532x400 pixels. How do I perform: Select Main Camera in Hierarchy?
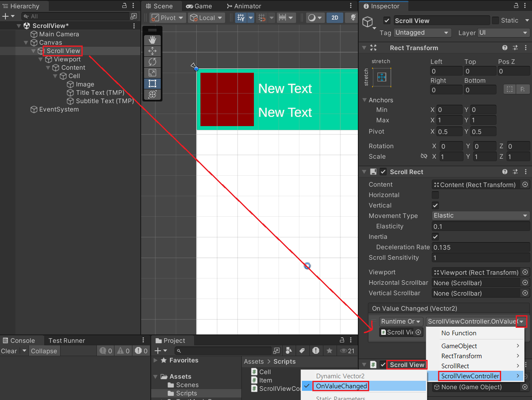(x=59, y=34)
